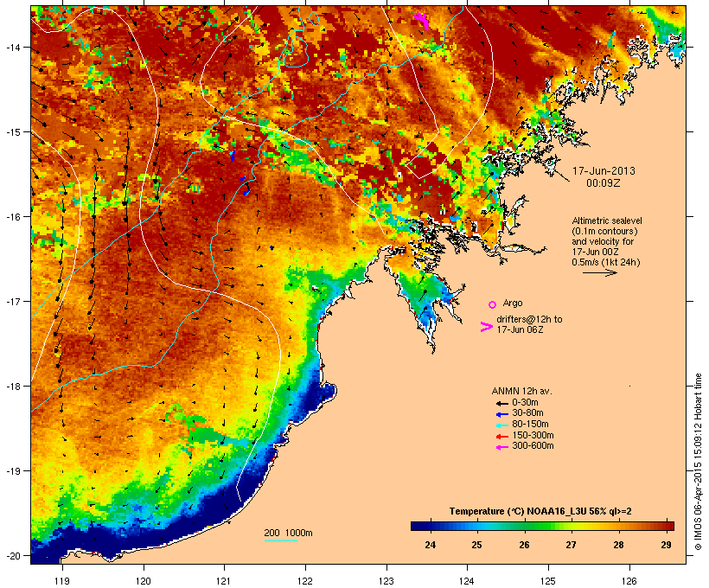Click the '150-300m' depth label
Screen dimensions: 709x588
point(533,435)
